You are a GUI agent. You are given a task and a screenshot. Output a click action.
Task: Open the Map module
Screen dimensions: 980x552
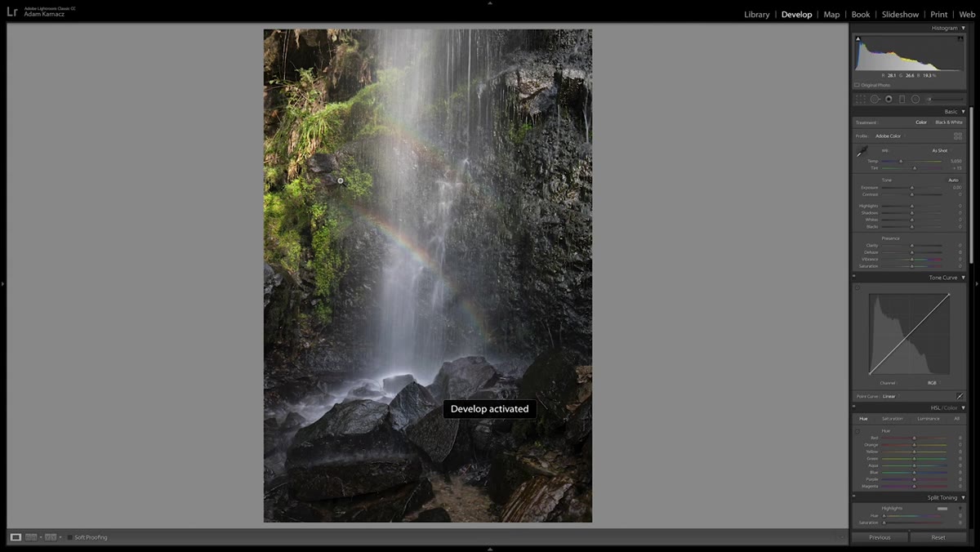coord(831,15)
